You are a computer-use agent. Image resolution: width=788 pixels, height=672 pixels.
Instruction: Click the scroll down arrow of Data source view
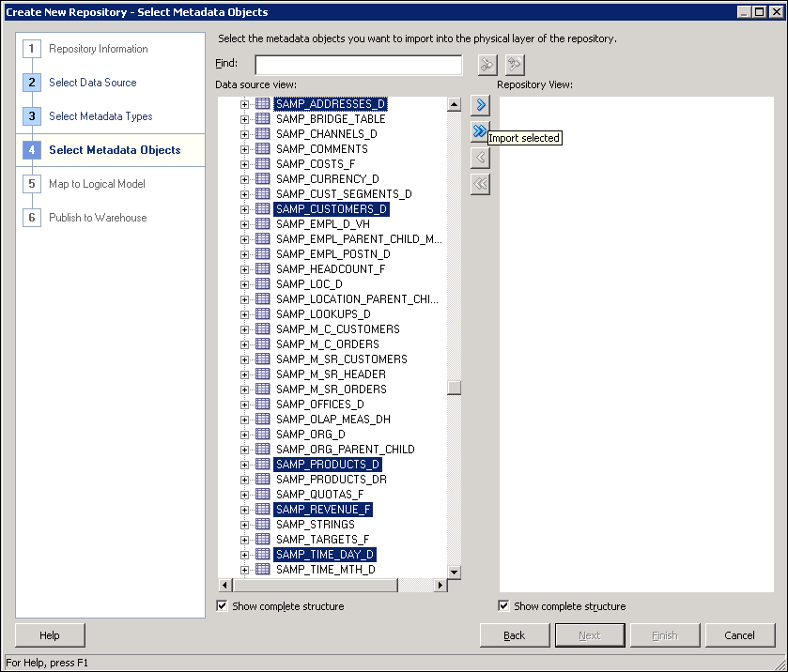pyautogui.click(x=454, y=572)
